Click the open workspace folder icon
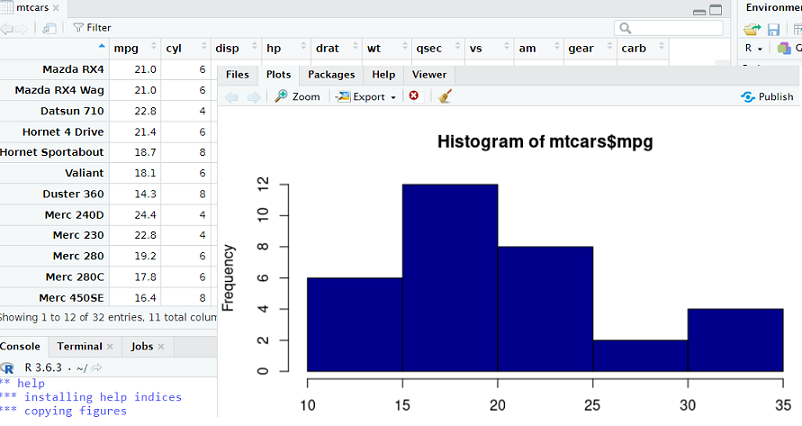Image resolution: width=802 pixels, height=426 pixels. pyautogui.click(x=752, y=29)
